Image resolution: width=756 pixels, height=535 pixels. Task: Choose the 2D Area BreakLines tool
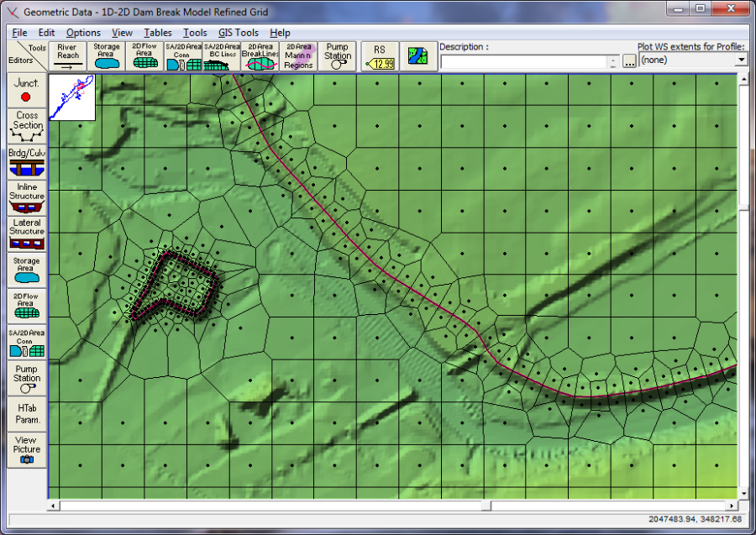click(260, 56)
